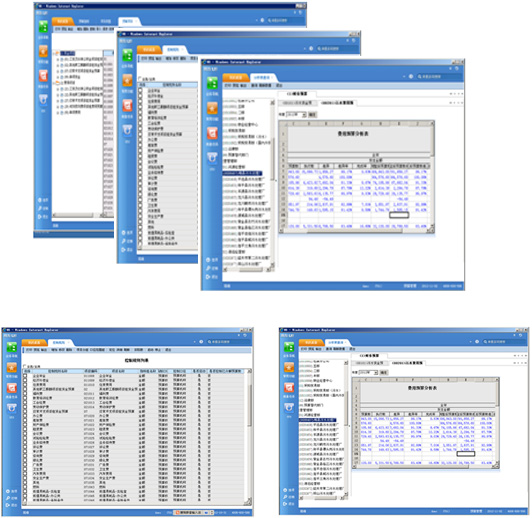Open the year dropdown above the standalone expense analysis spreadsheet
Screen dimensions: 532x518
click(368, 372)
